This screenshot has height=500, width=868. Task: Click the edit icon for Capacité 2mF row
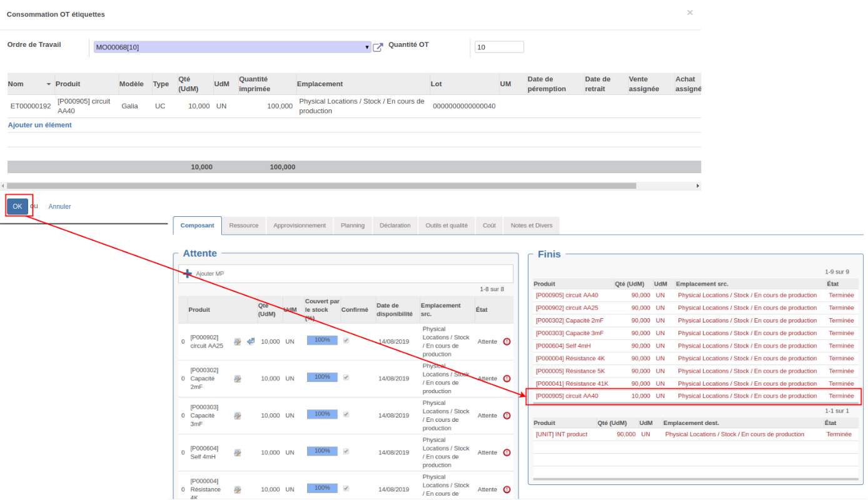pos(238,379)
